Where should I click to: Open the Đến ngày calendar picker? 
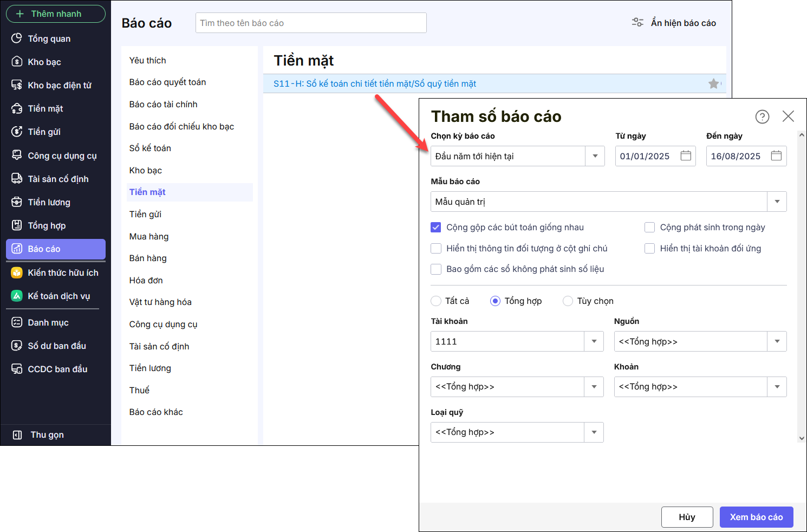click(776, 156)
